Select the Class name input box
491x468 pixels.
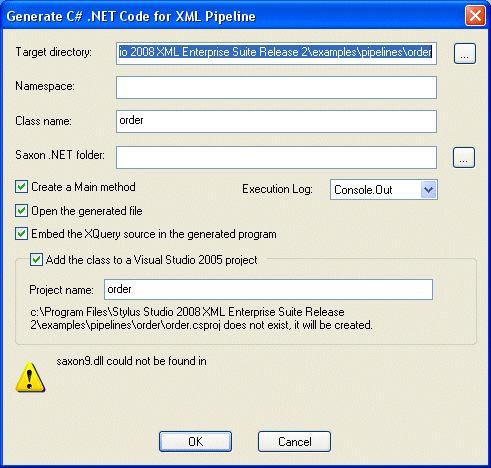click(276, 121)
